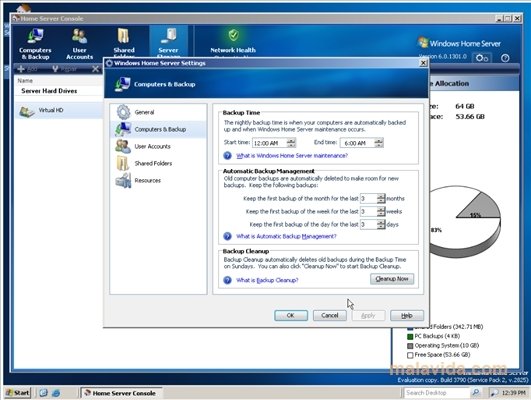Click the Name column header

coord(25,81)
